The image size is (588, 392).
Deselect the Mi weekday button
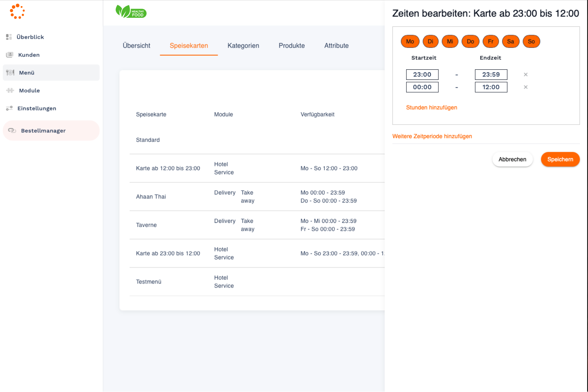click(450, 41)
